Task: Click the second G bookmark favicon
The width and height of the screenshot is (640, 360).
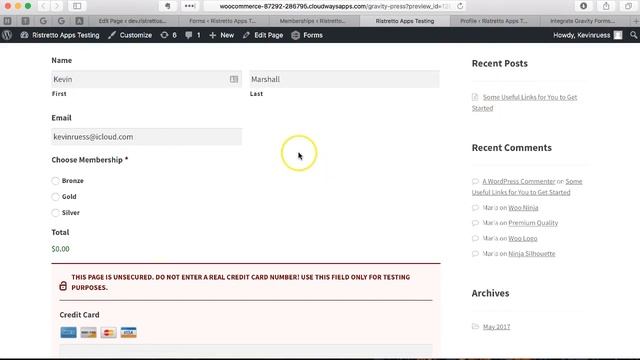Action: (x=61, y=21)
